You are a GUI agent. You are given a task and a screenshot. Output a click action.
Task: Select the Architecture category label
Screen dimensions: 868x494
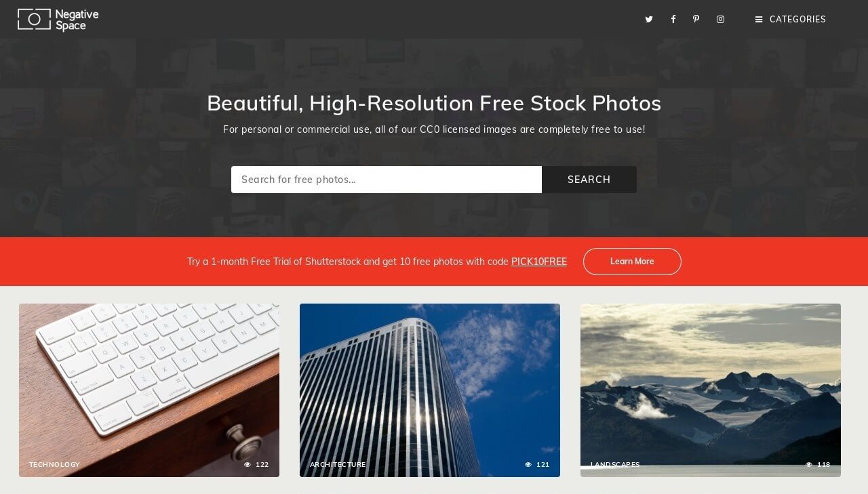pyautogui.click(x=338, y=465)
